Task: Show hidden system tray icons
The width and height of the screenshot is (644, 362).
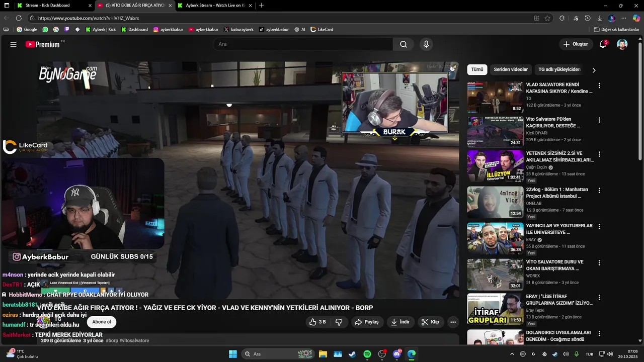Action: 512,354
